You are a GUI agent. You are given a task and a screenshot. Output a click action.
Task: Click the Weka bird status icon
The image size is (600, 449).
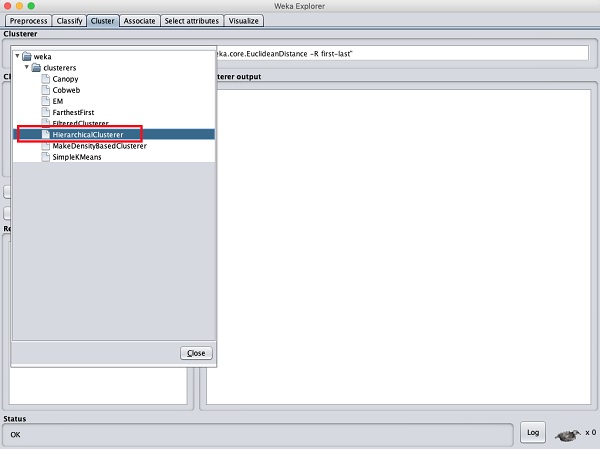tap(568, 435)
